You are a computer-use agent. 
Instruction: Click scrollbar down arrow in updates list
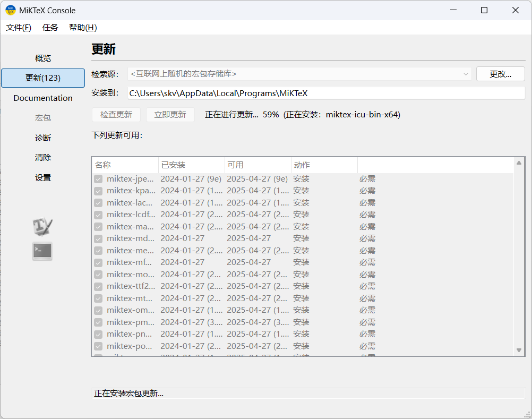(x=519, y=350)
